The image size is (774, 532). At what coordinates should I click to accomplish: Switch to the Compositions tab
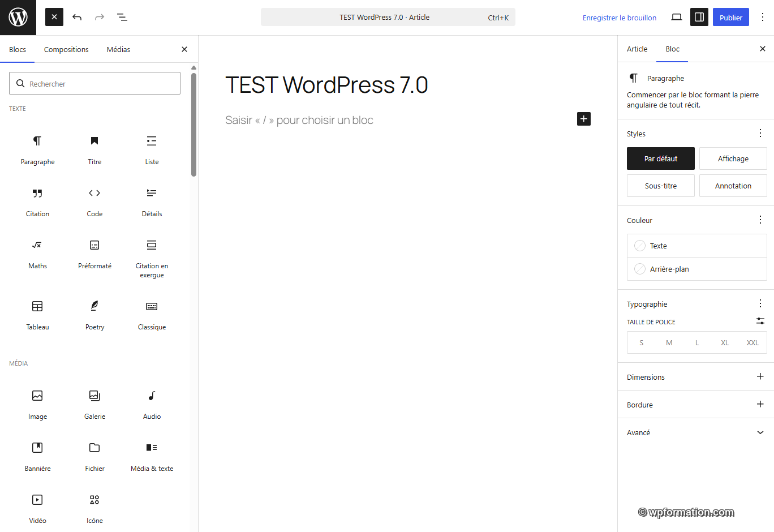[66, 49]
